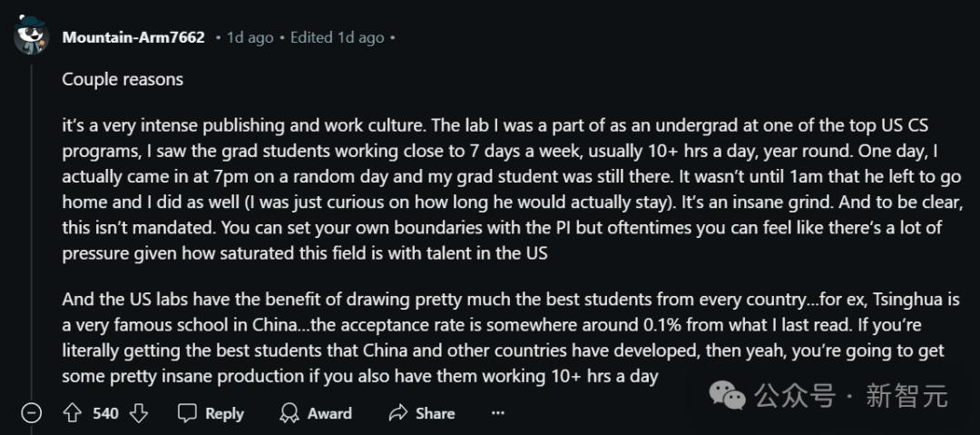Screen dimensions: 980x435
Task: Upvote the comment by Mountain-Arm7662
Action: tap(73, 413)
